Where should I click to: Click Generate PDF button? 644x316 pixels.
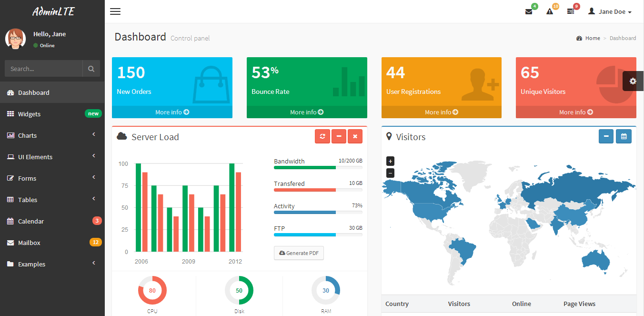pos(299,253)
